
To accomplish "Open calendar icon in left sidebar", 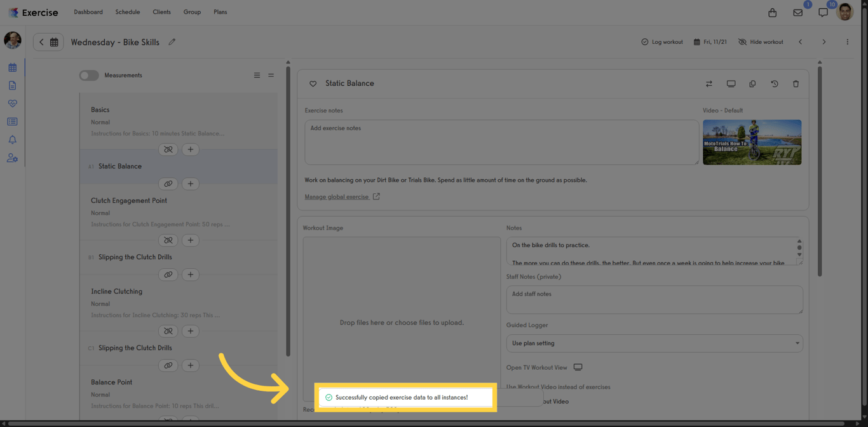I will pyautogui.click(x=12, y=67).
